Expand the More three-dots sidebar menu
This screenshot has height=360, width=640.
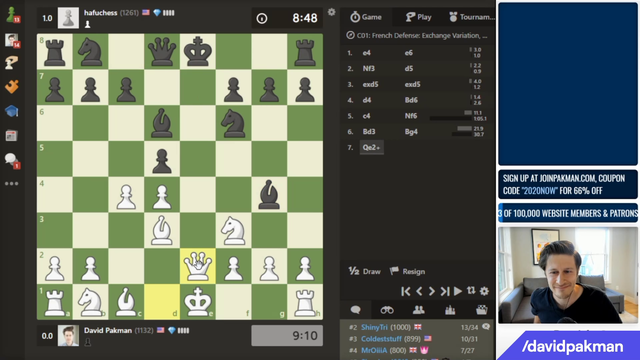(11, 184)
